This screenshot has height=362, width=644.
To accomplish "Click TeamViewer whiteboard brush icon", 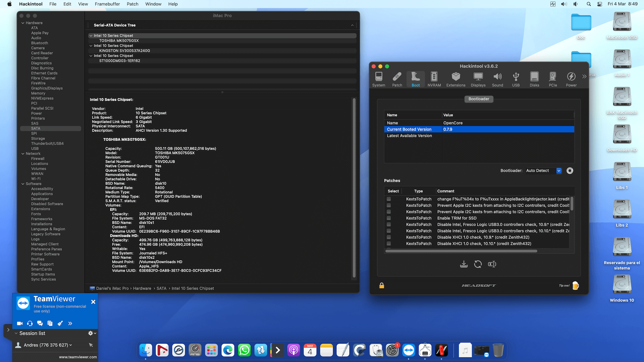I will point(60,323).
